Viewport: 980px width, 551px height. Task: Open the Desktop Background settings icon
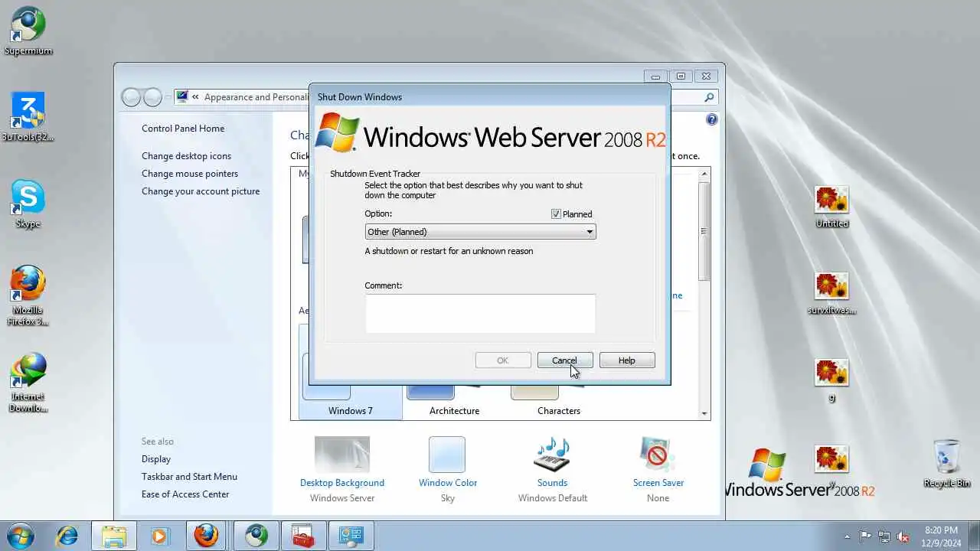[x=342, y=455]
